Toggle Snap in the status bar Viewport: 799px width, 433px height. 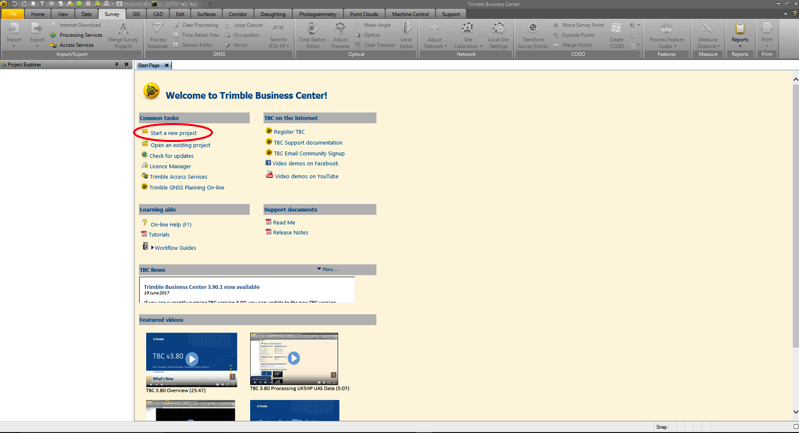click(x=661, y=427)
